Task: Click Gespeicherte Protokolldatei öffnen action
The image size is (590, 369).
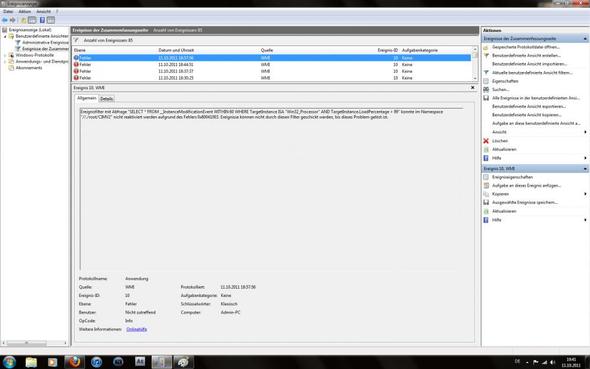Action: 526,47
